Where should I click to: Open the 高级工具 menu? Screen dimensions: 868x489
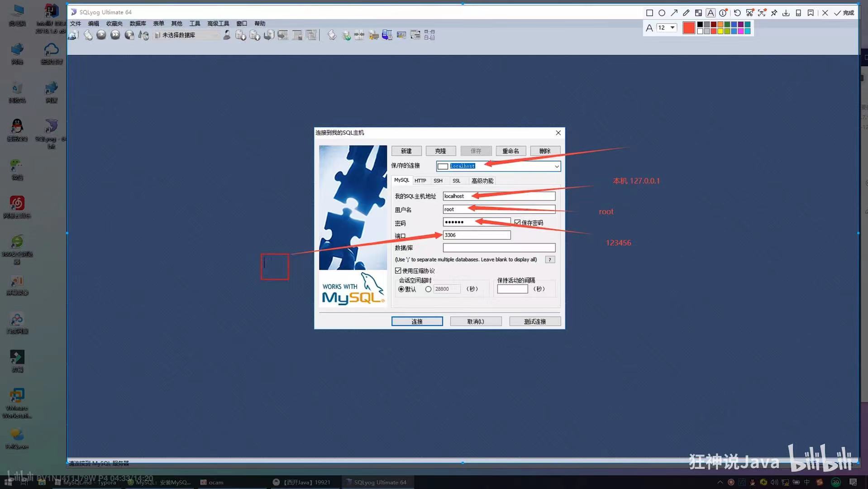coord(218,24)
